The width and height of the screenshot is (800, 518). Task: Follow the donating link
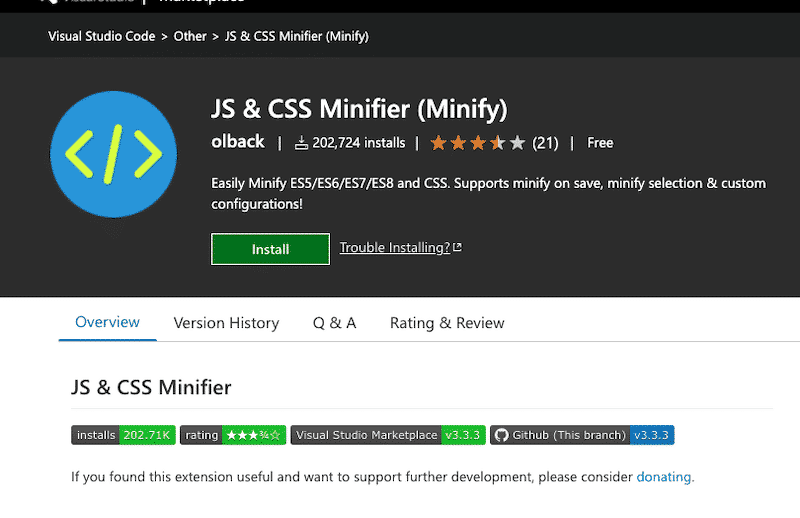tap(664, 477)
